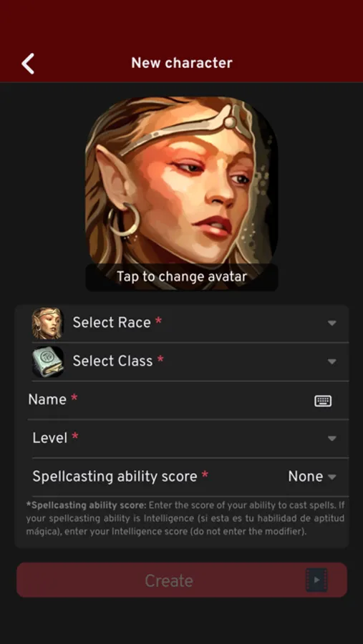Open the arrow next to None
This screenshot has width=363, height=644.
coord(332,477)
